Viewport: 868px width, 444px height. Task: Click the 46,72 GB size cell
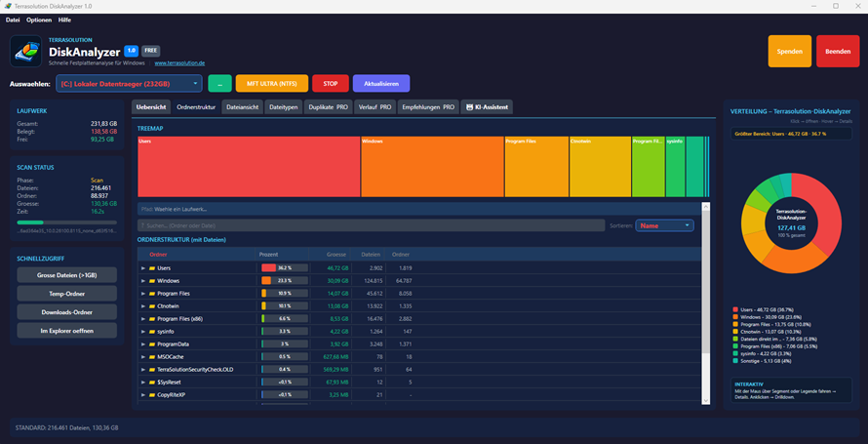coord(337,268)
